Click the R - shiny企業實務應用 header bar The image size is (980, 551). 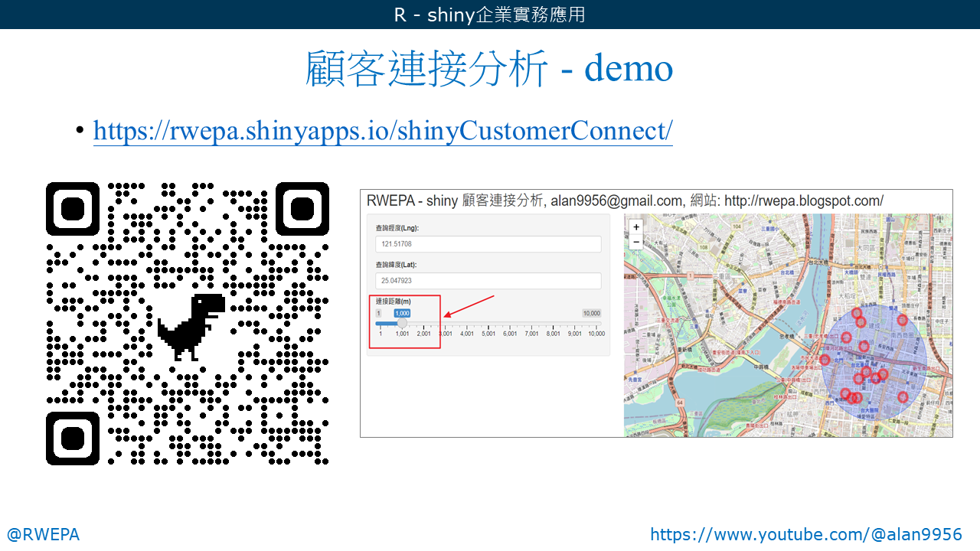pos(490,15)
